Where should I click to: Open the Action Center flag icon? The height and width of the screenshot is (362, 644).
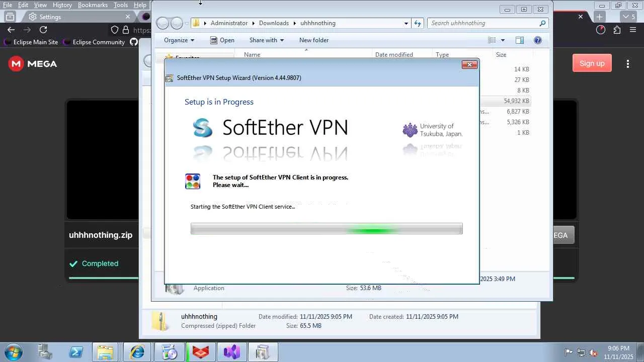click(569, 352)
